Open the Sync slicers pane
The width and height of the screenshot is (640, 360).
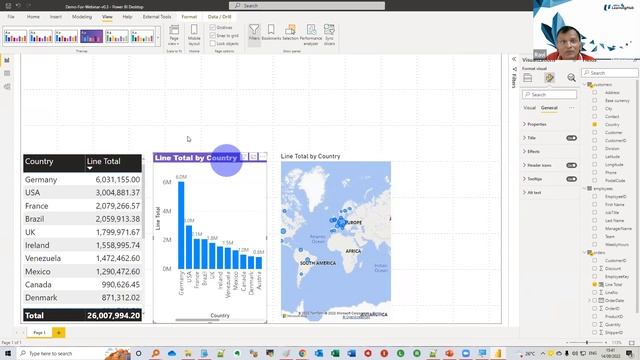(x=329, y=34)
